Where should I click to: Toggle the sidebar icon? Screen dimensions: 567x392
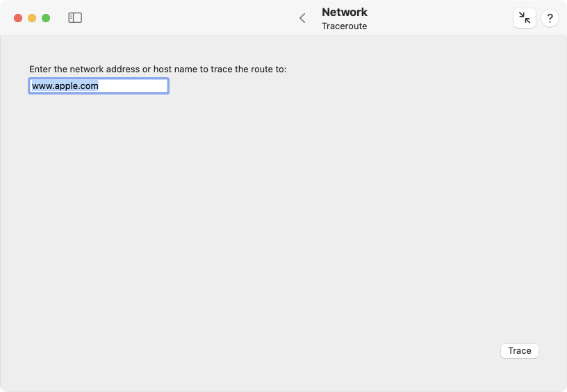coord(75,17)
